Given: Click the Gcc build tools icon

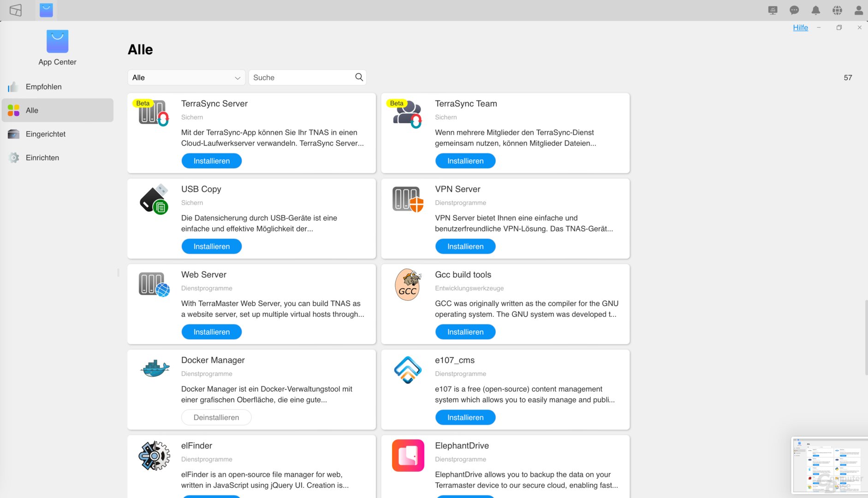Looking at the screenshot, I should (408, 285).
